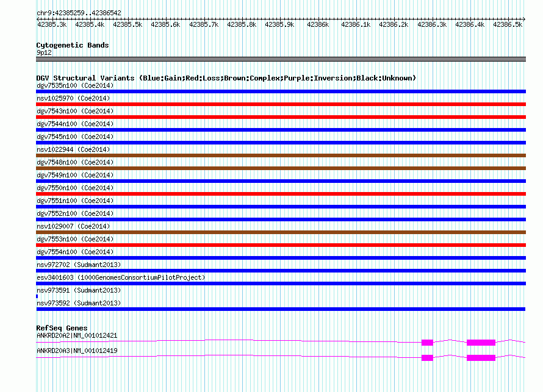Click the DGV Structural Variants track title
Screen dimensions: 543x392
(x=226, y=78)
